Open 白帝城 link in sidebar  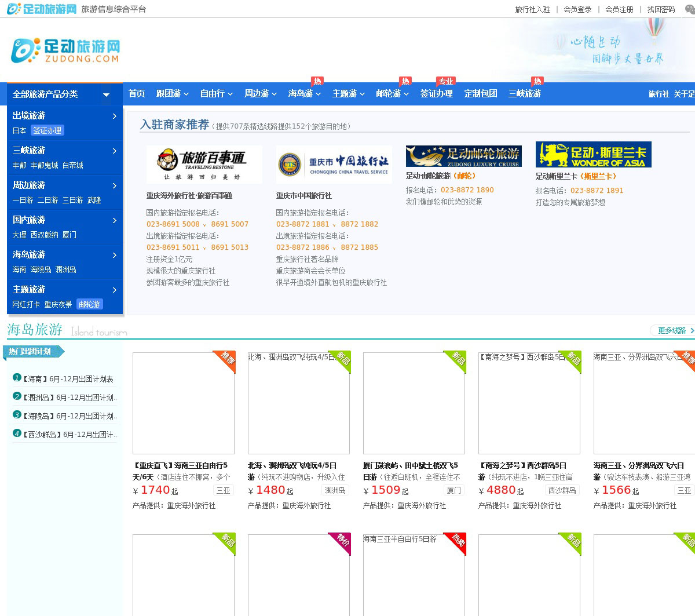tap(73, 165)
